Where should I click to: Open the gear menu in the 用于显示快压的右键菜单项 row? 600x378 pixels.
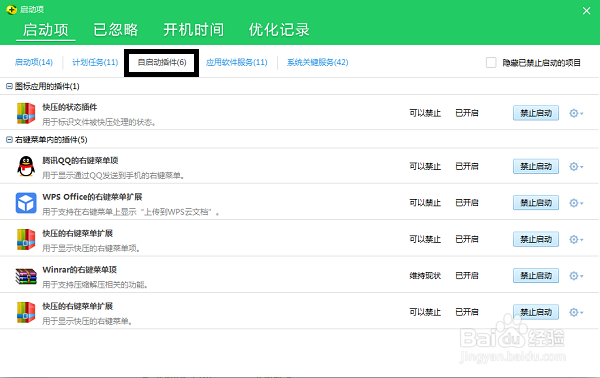pyautogui.click(x=576, y=240)
